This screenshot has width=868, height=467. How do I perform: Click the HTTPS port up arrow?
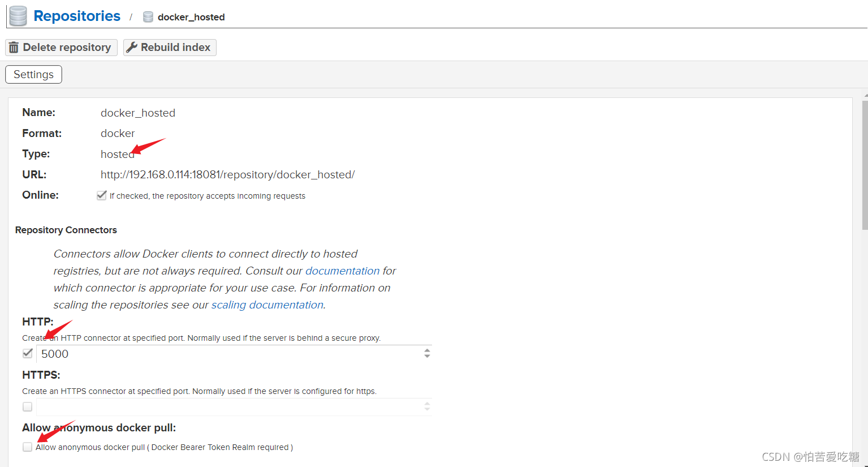tap(427, 404)
